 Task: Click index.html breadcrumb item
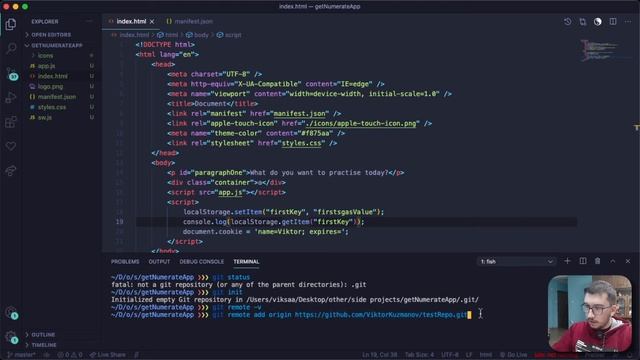pos(131,35)
